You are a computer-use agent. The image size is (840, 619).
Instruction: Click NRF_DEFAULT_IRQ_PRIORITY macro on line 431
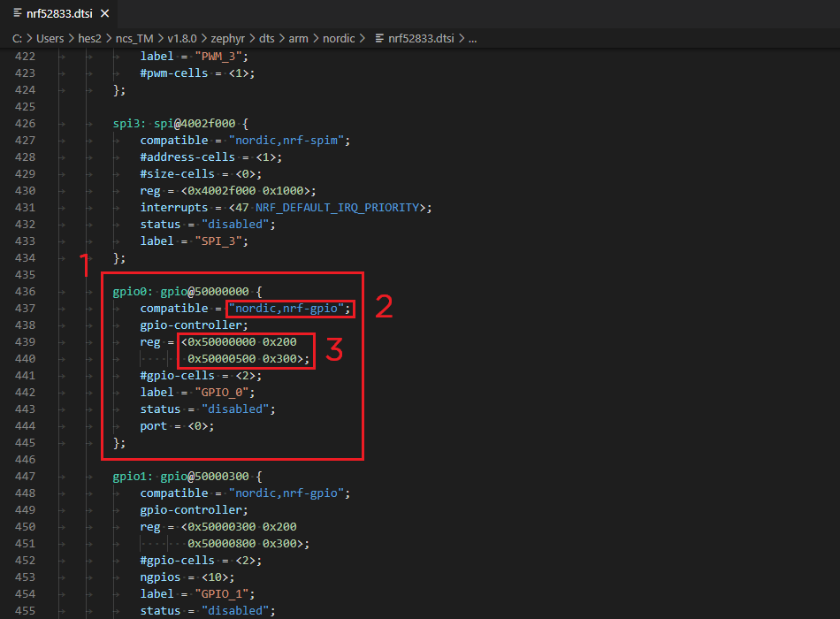point(338,208)
